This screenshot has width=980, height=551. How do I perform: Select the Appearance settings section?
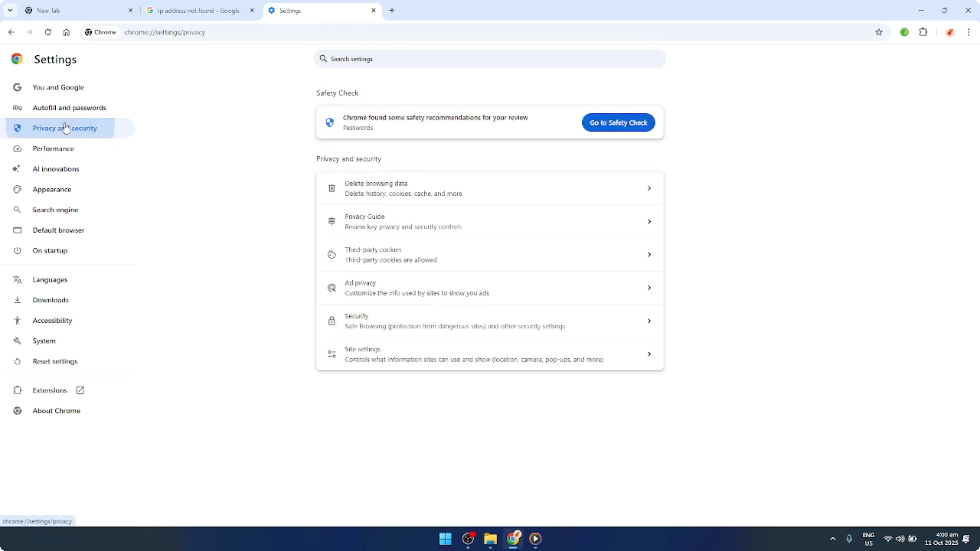click(x=52, y=189)
